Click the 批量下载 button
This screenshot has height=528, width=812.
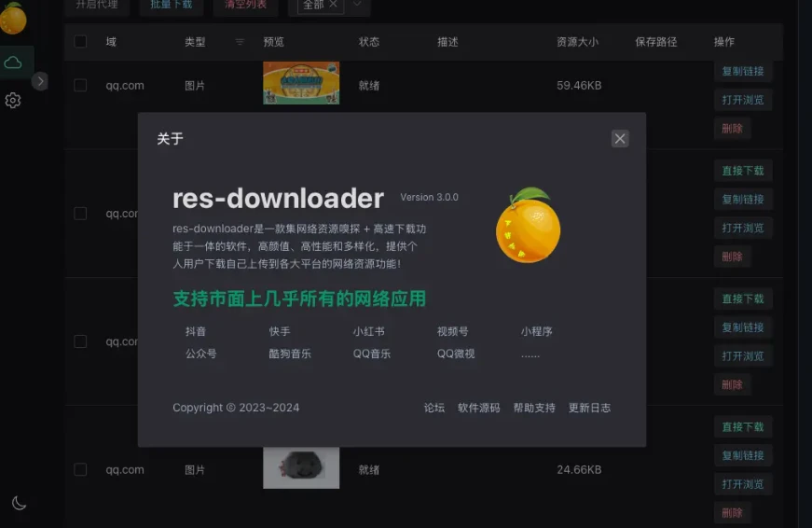(x=172, y=6)
